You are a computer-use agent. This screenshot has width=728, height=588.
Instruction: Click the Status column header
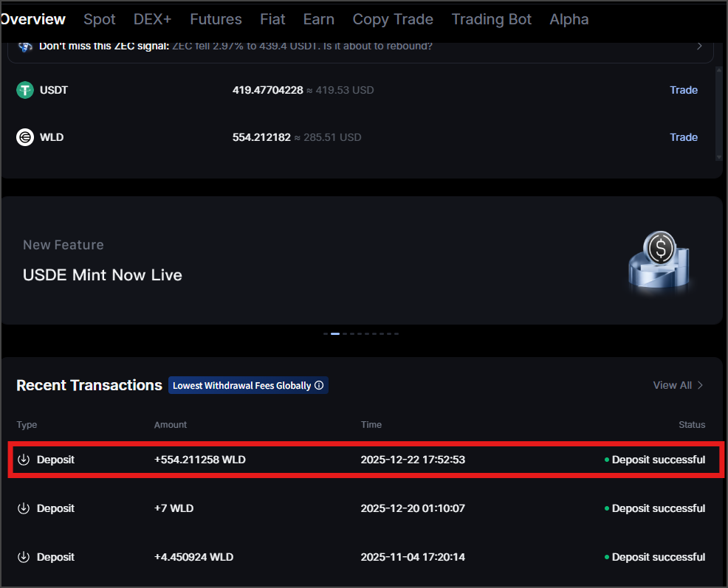coord(692,425)
